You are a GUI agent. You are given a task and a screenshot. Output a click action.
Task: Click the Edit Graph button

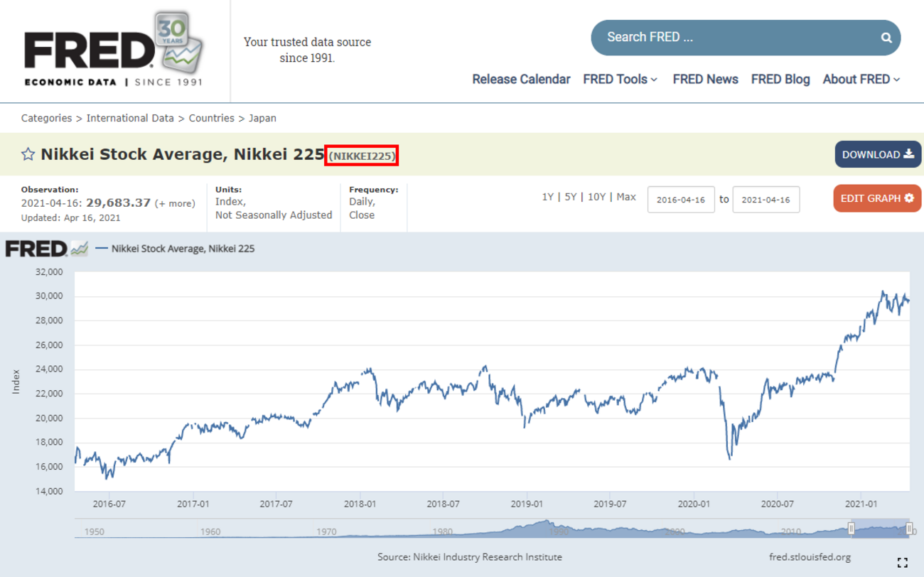pos(877,198)
